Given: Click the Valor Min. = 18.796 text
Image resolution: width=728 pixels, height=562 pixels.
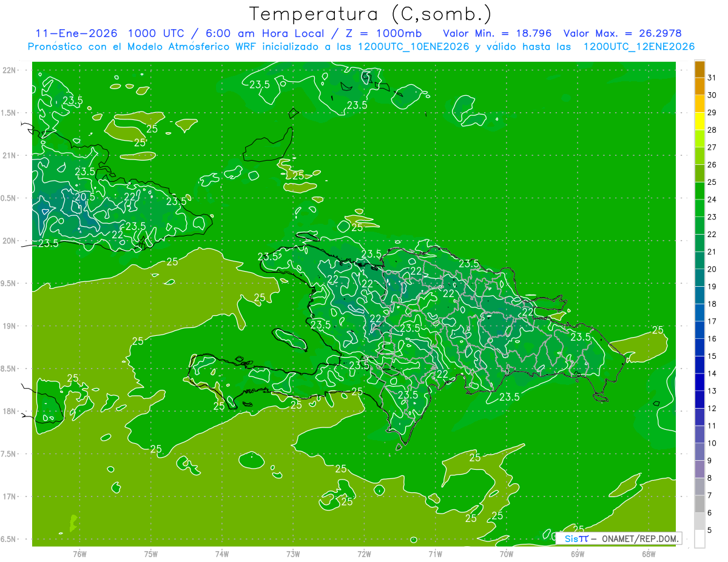Looking at the screenshot, I should click(497, 33).
